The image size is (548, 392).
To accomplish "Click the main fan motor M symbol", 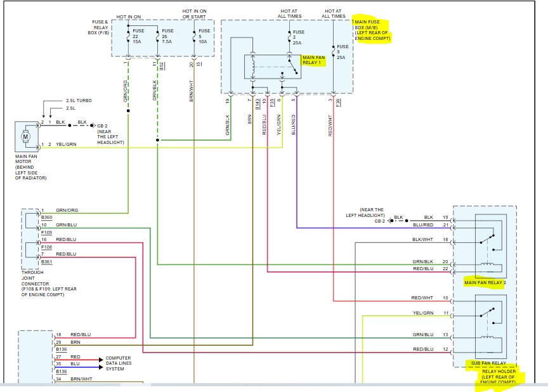I will point(25,136).
